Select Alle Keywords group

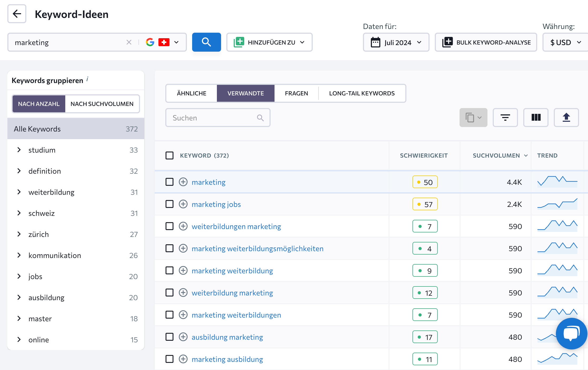point(76,129)
